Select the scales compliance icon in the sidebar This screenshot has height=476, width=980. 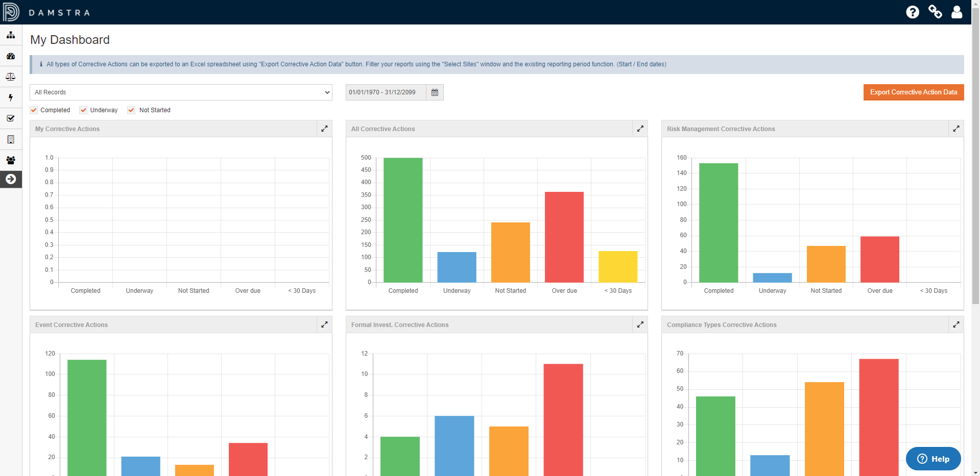pyautogui.click(x=11, y=77)
